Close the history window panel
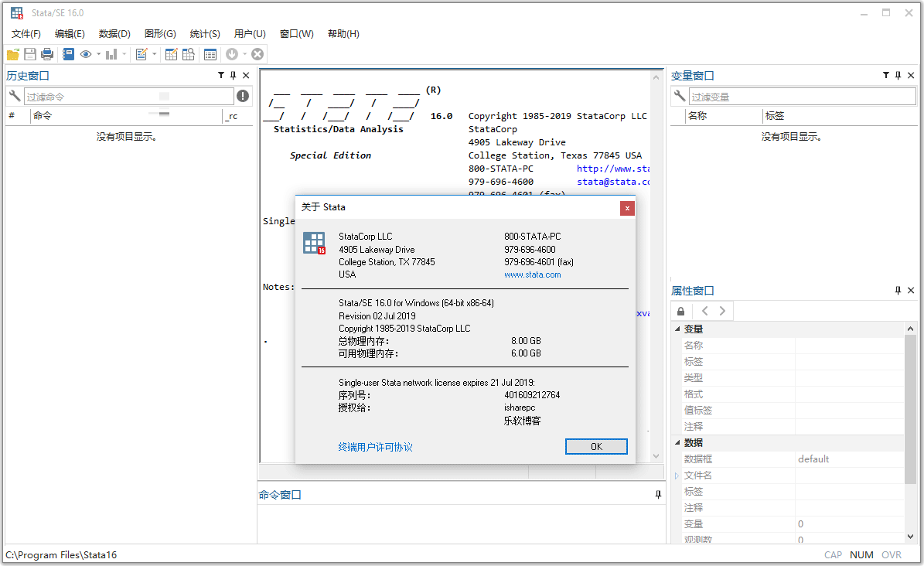Screen dimensions: 924x566 coord(247,76)
